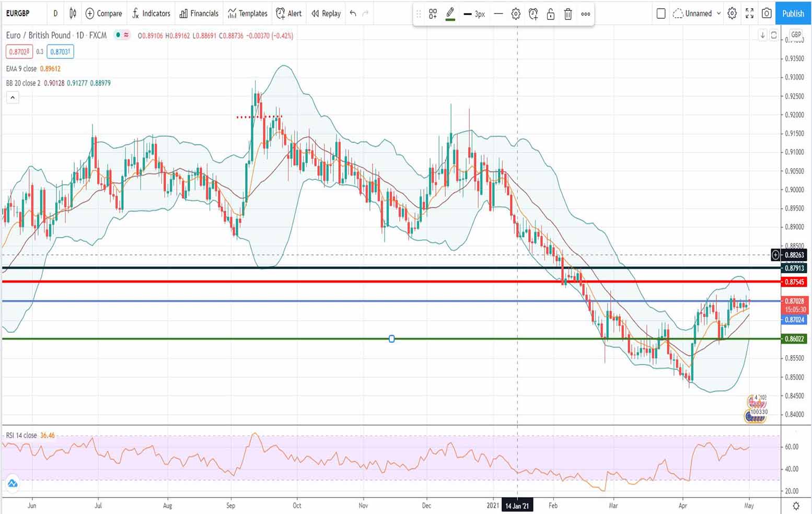812x514 pixels.
Task: Toggle the lock on the drawing
Action: 551,15
